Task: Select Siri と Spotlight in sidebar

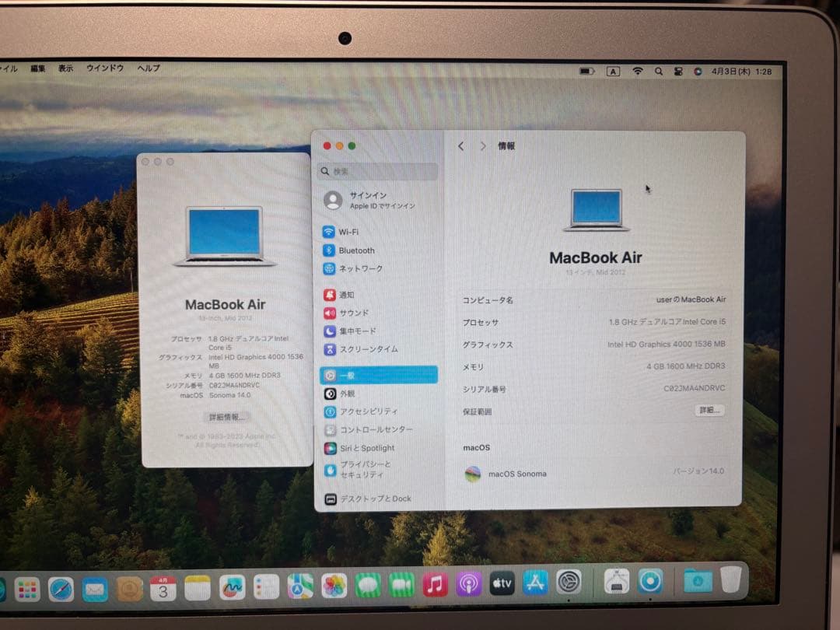Action: coord(378,448)
